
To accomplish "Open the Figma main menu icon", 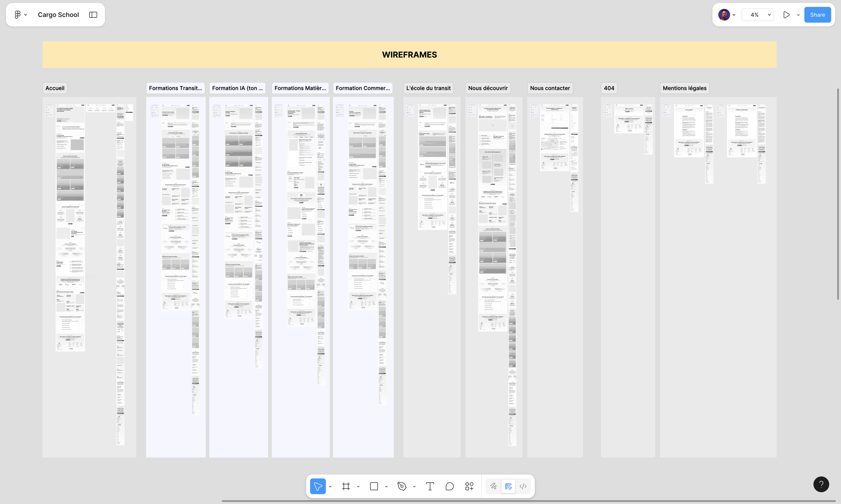I will tap(18, 15).
